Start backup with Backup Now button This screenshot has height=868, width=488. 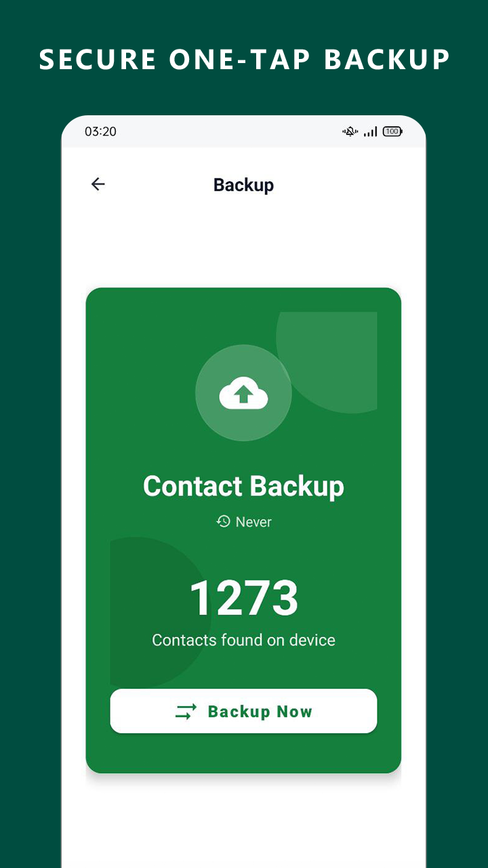(x=243, y=711)
